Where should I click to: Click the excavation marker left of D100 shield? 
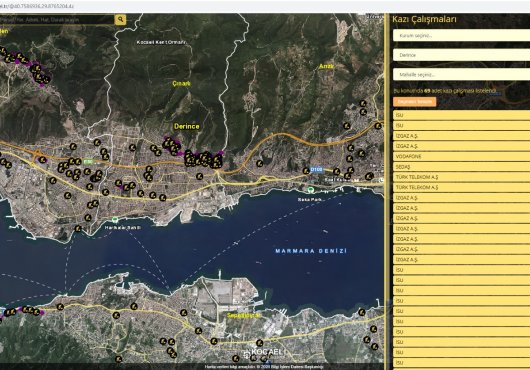(x=306, y=171)
